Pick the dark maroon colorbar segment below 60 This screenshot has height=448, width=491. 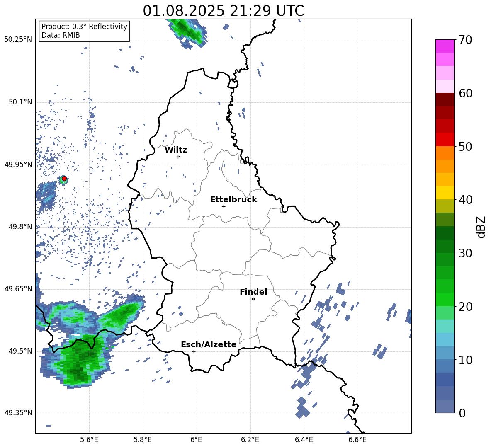[x=445, y=99]
